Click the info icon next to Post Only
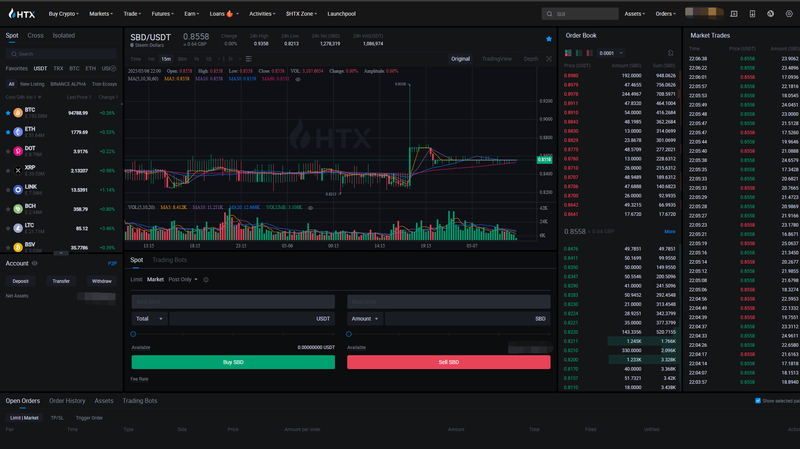 pyautogui.click(x=206, y=280)
